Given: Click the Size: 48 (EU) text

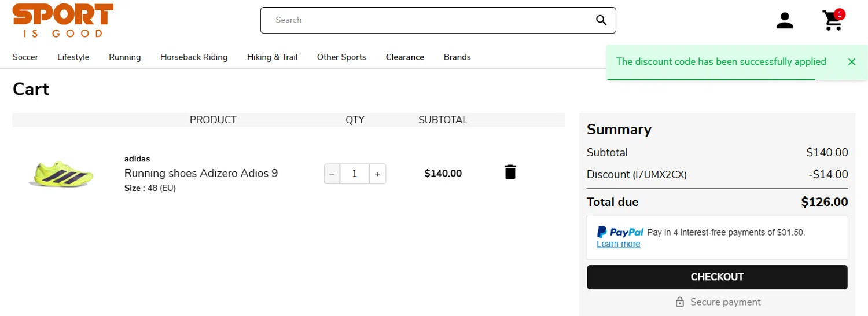Looking at the screenshot, I should pos(150,188).
